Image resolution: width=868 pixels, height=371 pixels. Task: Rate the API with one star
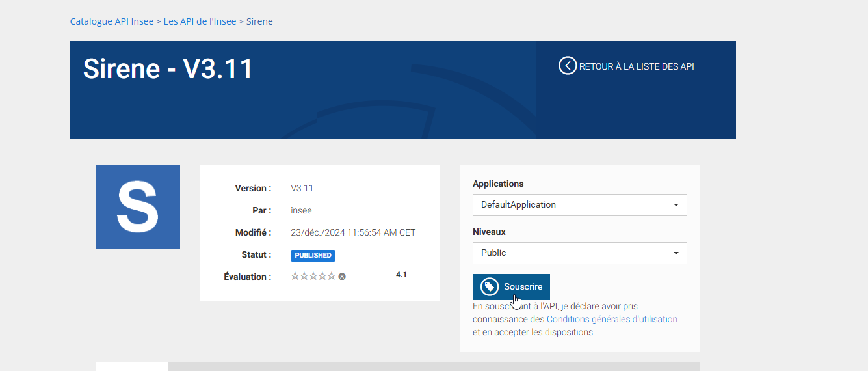click(x=295, y=276)
